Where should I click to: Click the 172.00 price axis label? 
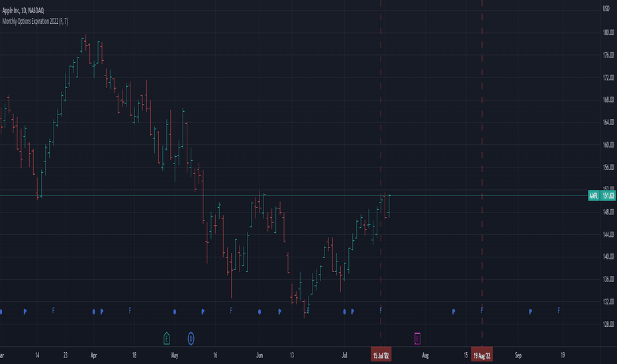pos(608,77)
